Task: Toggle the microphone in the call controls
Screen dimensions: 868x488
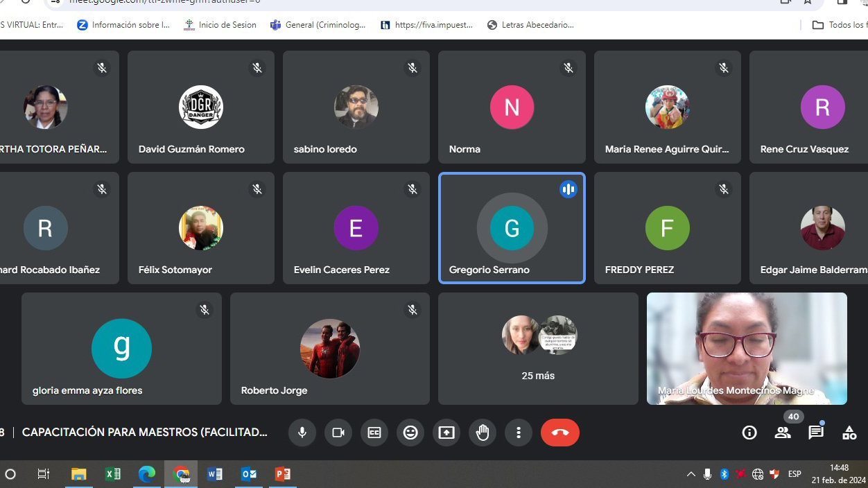Action: (x=302, y=433)
